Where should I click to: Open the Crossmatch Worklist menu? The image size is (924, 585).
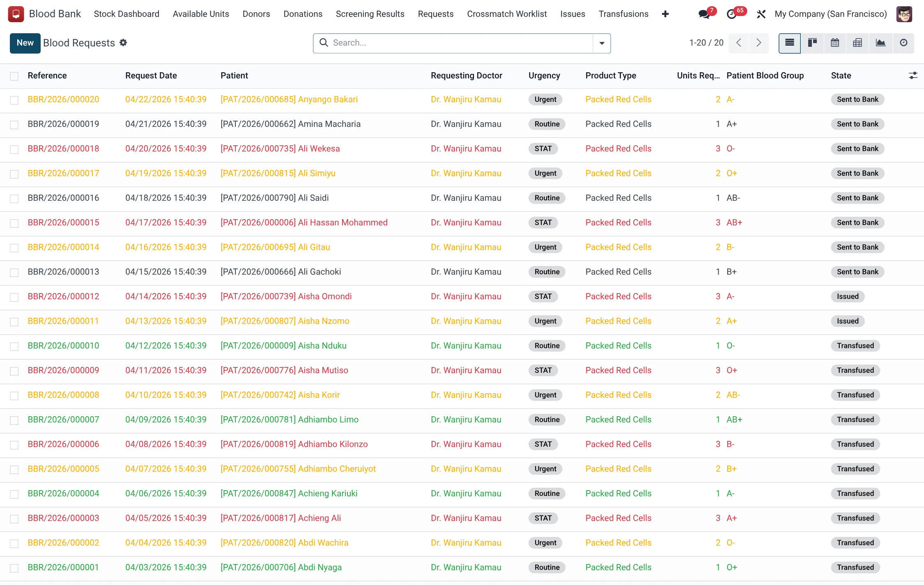(507, 14)
